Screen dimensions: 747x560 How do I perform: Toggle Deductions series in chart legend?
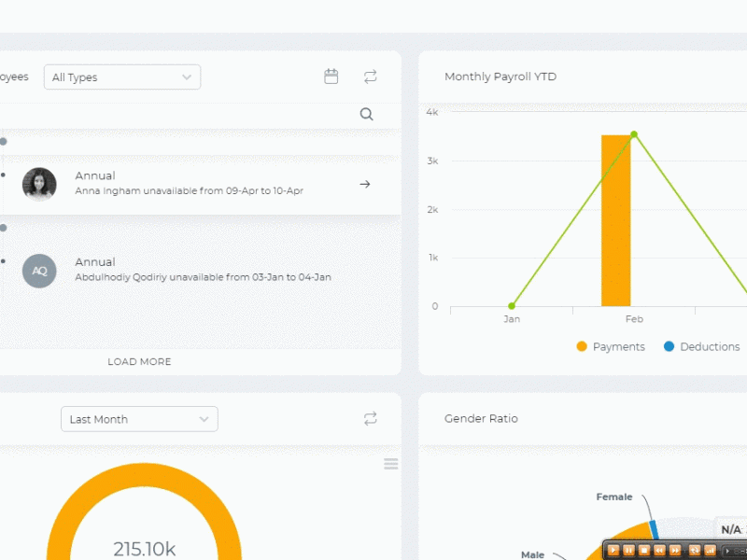coord(702,346)
